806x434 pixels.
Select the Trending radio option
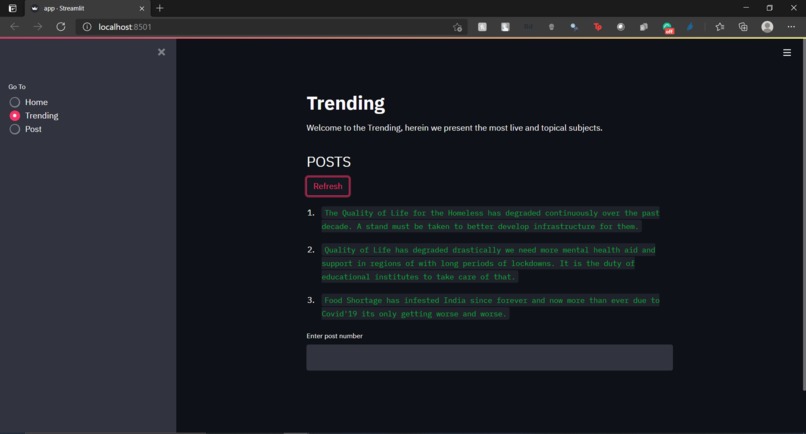(34, 116)
